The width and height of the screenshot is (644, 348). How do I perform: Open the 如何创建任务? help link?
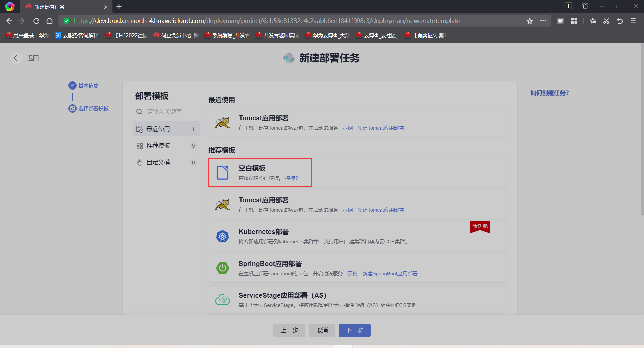point(549,93)
